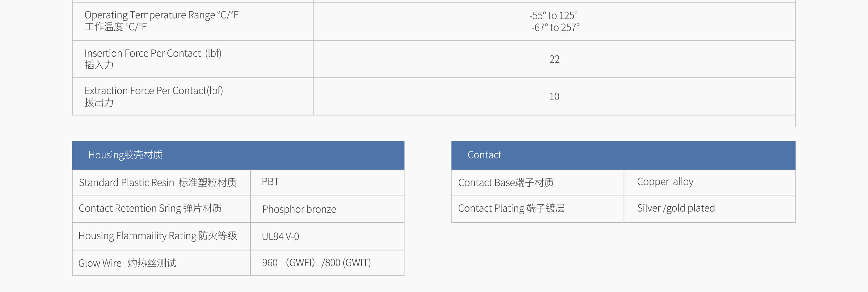Click the PBT resin value cell
The image size is (868, 292).
327,182
